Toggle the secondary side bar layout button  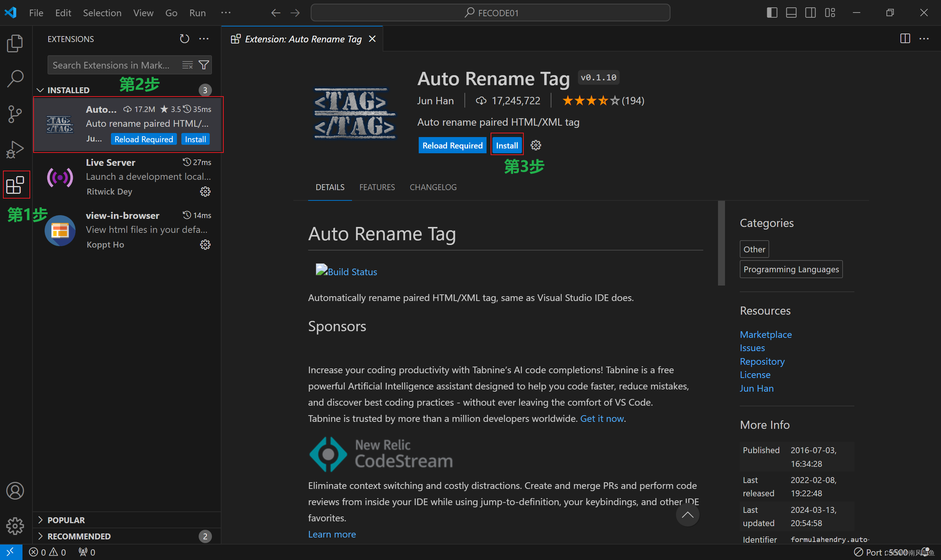coord(811,13)
